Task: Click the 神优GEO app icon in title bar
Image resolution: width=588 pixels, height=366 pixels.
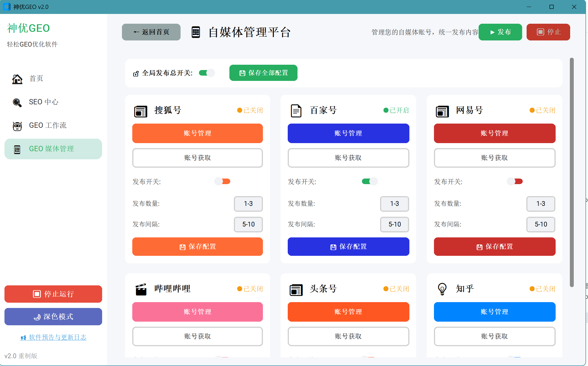Action: tap(7, 7)
